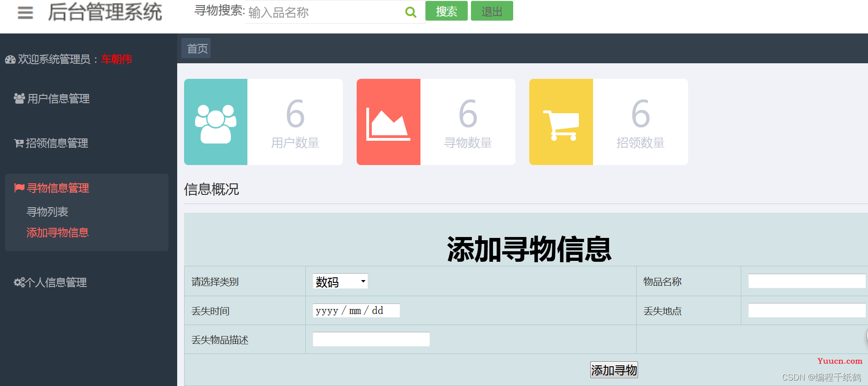Click the 寻物搜索 label
868x386 pixels.
pos(219,11)
